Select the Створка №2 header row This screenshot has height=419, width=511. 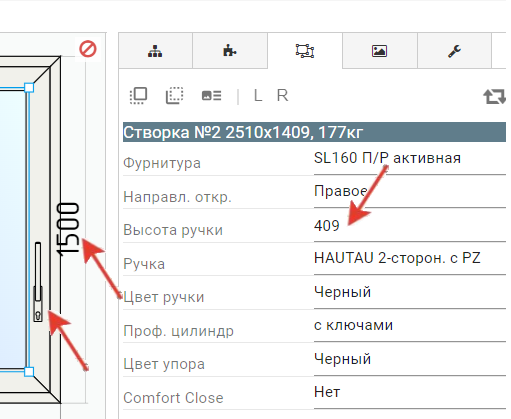(314, 132)
